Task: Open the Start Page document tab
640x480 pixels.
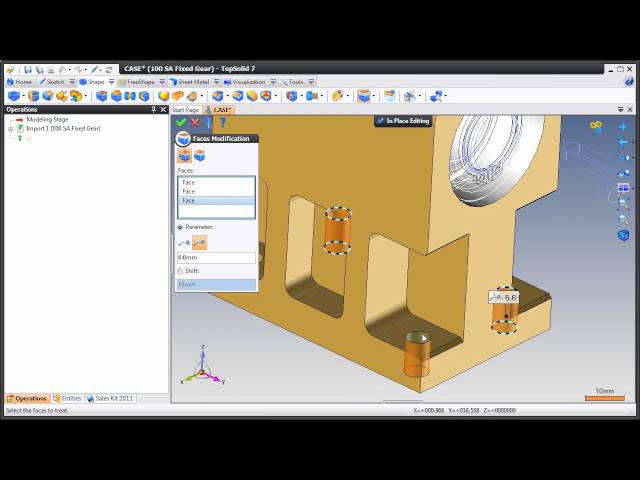Action: pos(185,110)
